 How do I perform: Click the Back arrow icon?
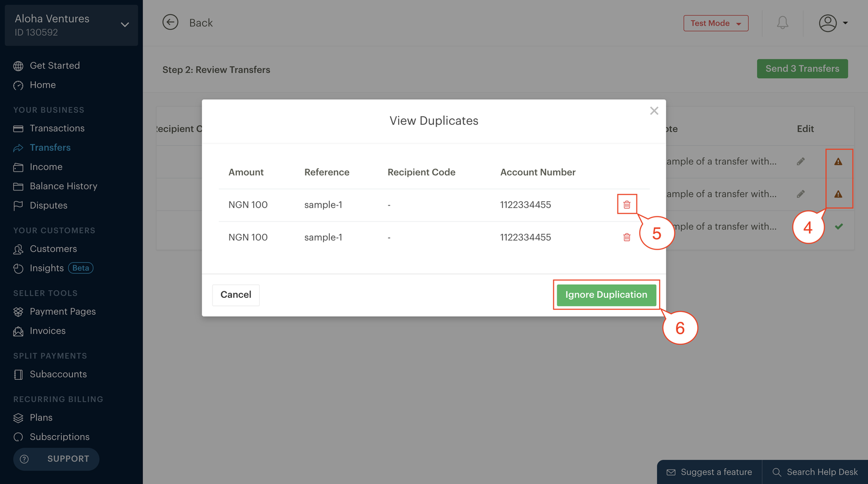point(170,22)
